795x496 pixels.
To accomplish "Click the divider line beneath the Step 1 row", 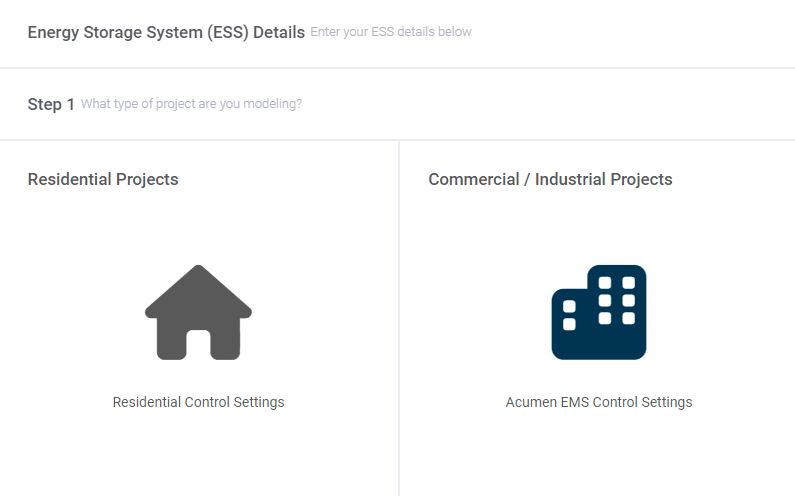I will tap(398, 139).
